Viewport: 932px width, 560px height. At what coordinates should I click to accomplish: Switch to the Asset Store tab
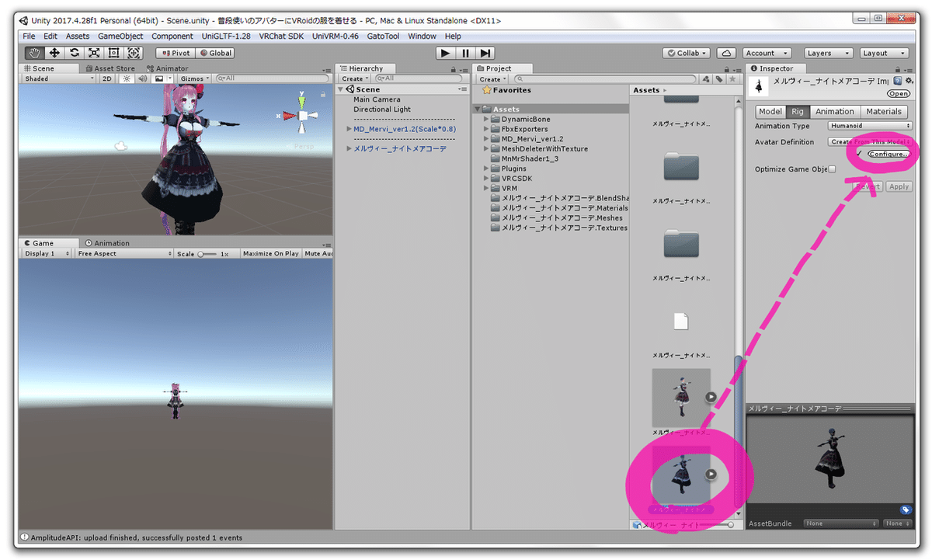(x=110, y=68)
